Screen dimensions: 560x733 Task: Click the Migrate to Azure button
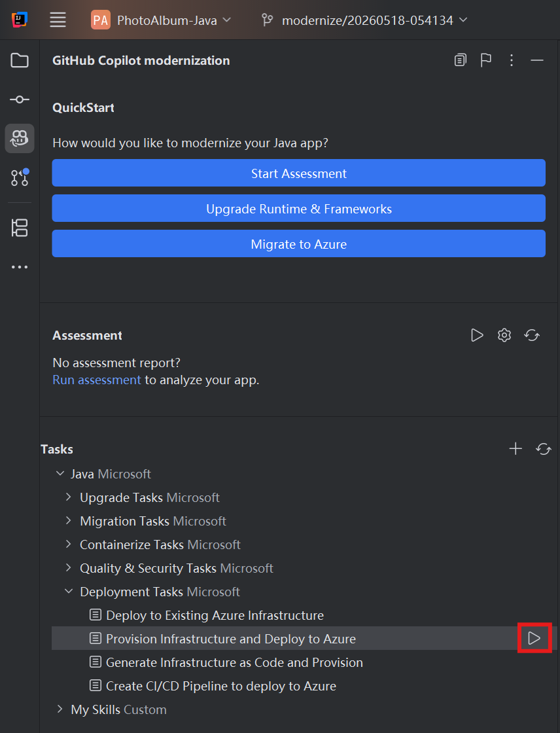[x=299, y=243]
